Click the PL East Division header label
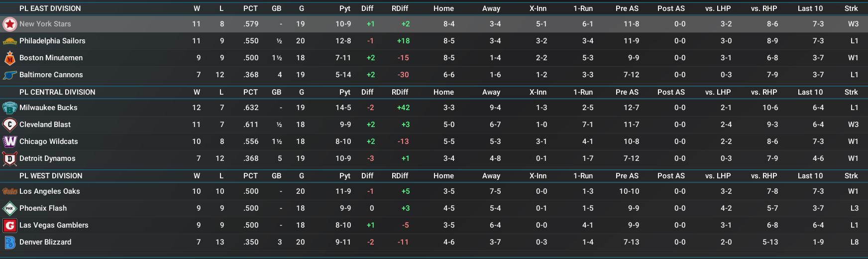868x259 pixels. point(50,8)
